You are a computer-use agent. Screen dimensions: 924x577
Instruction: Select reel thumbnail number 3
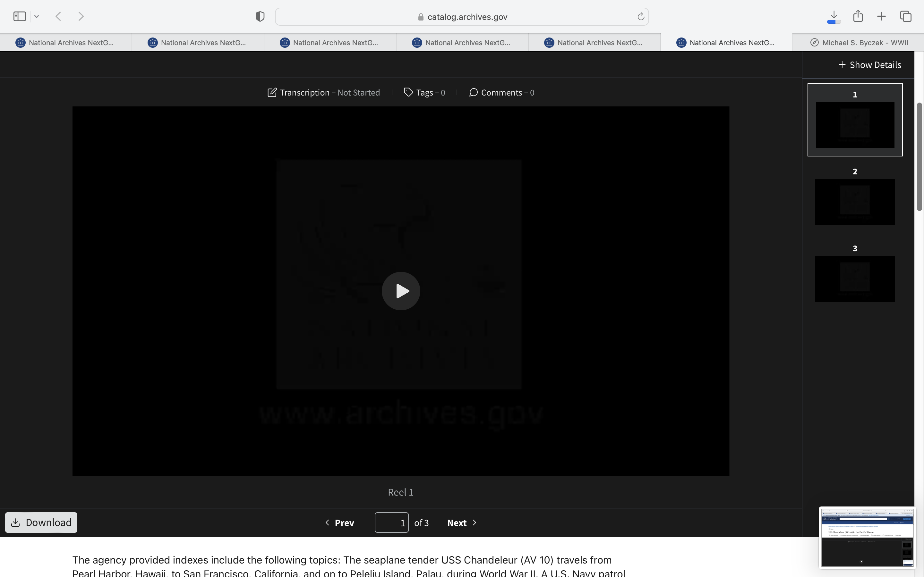tap(854, 278)
